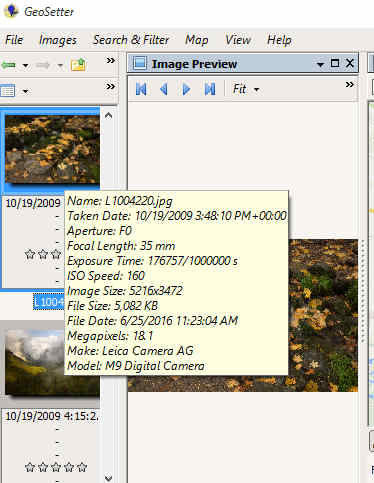
Task: Click the gray forward navigation arrow
Action: pyautogui.click(x=43, y=65)
